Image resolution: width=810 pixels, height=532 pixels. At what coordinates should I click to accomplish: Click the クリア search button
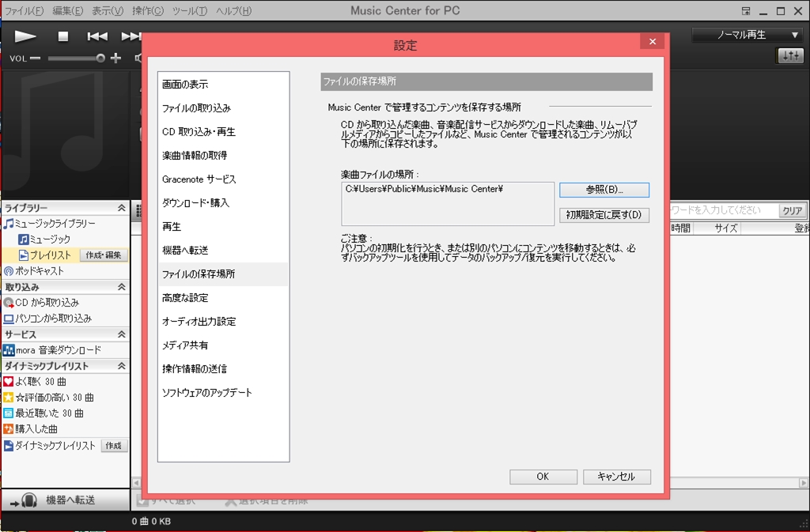click(x=792, y=210)
